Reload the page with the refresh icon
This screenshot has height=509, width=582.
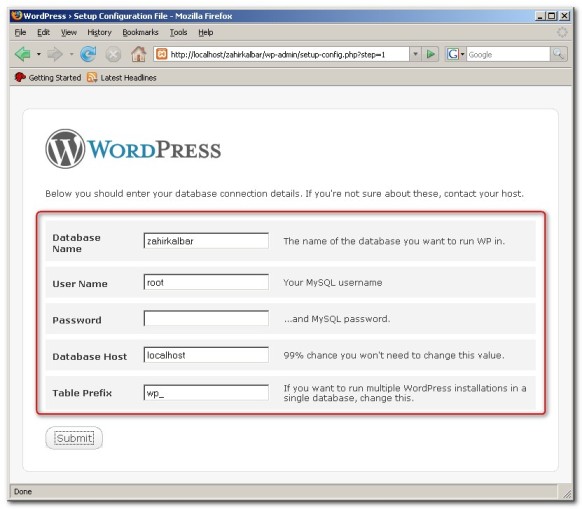(88, 54)
